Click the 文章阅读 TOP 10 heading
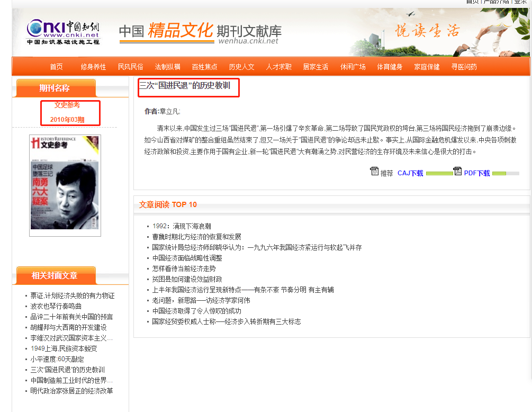This screenshot has height=412, width=532. coord(168,204)
